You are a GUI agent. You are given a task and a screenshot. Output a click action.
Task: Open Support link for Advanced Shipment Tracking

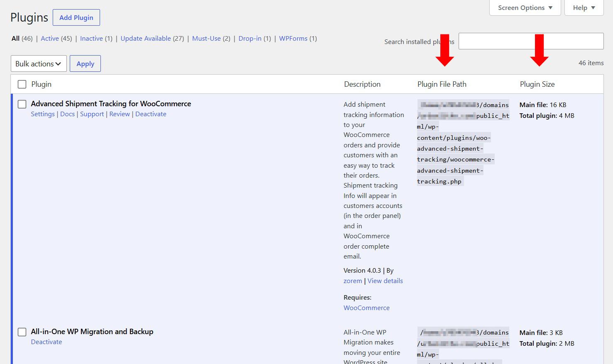[92, 114]
